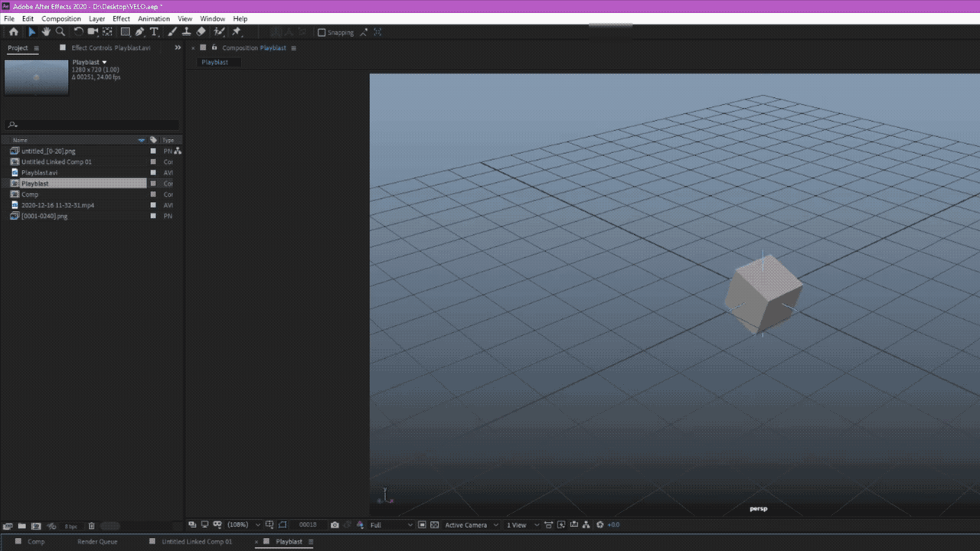
Task: Switch to Effect Controls Playblast.avi tab
Action: tap(110, 47)
